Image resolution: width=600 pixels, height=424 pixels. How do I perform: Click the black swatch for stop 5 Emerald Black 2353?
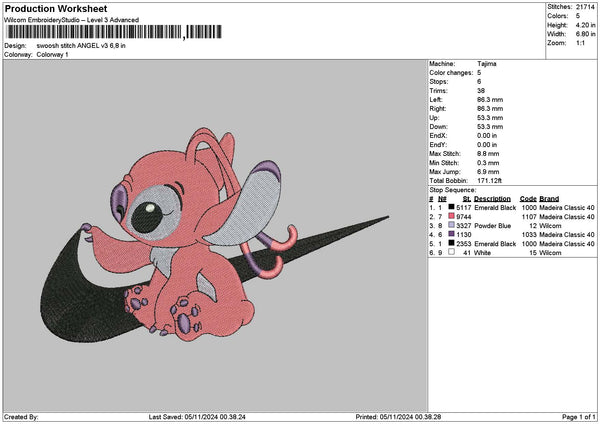451,243
